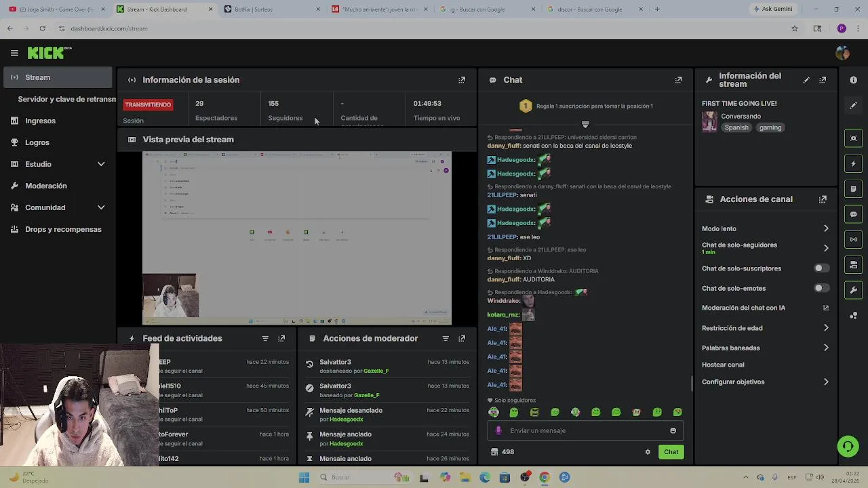The width and height of the screenshot is (868, 488).
Task: Toggle session info panel in right sidebar
Action: [x=853, y=239]
